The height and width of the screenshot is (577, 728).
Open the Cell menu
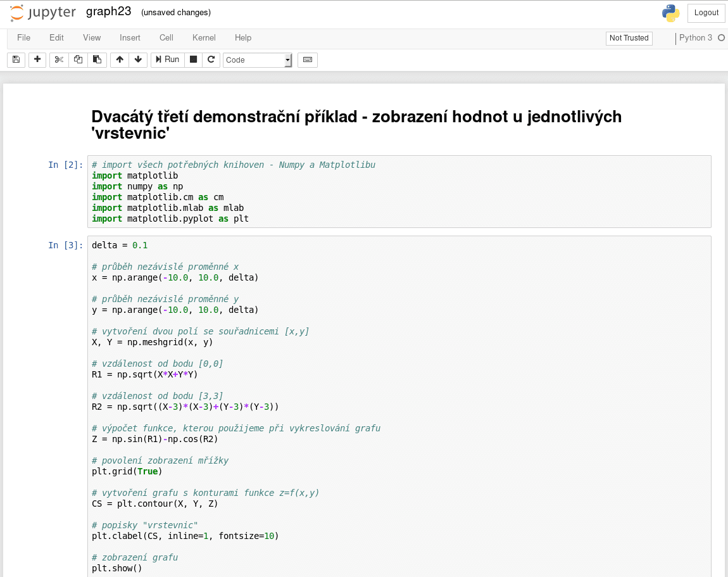click(x=166, y=37)
